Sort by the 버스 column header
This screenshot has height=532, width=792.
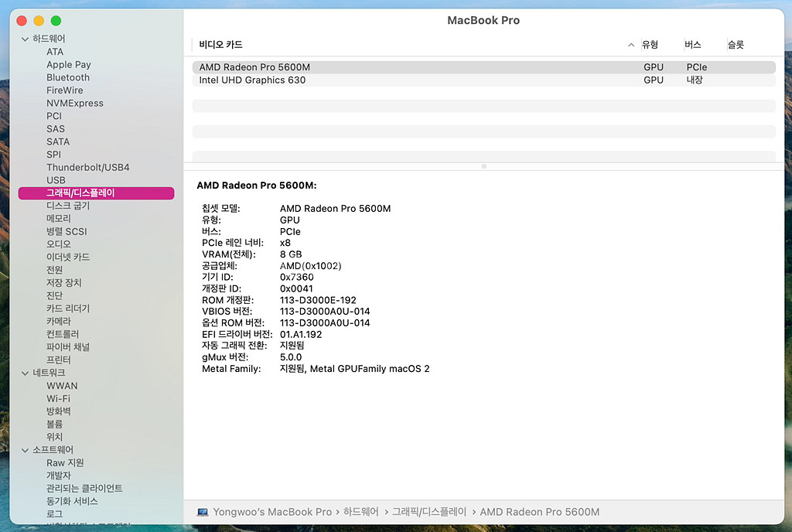point(692,45)
